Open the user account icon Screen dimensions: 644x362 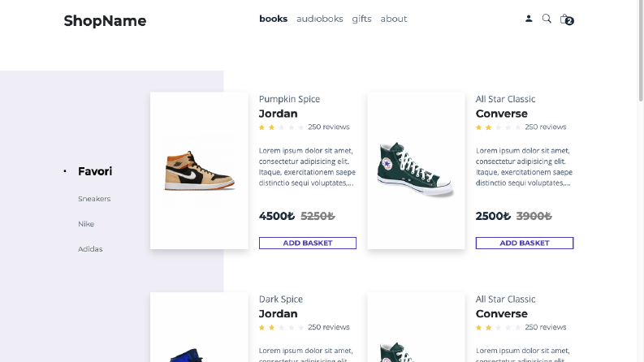click(529, 19)
